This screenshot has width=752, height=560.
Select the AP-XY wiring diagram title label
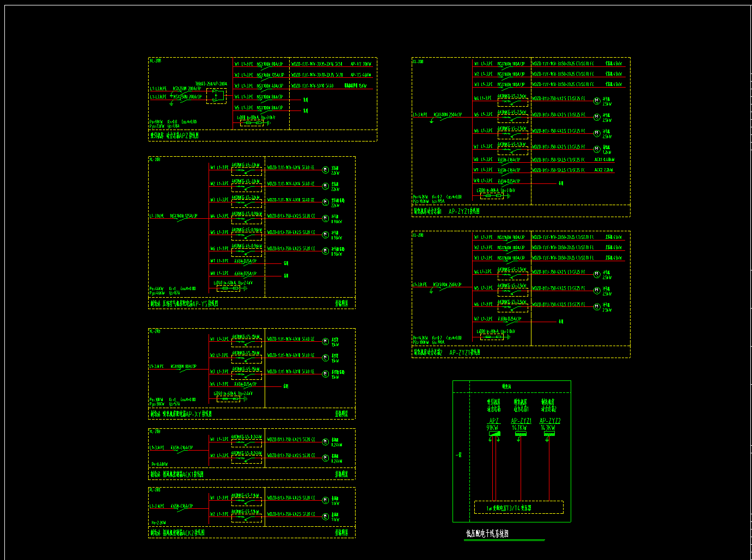181,414
